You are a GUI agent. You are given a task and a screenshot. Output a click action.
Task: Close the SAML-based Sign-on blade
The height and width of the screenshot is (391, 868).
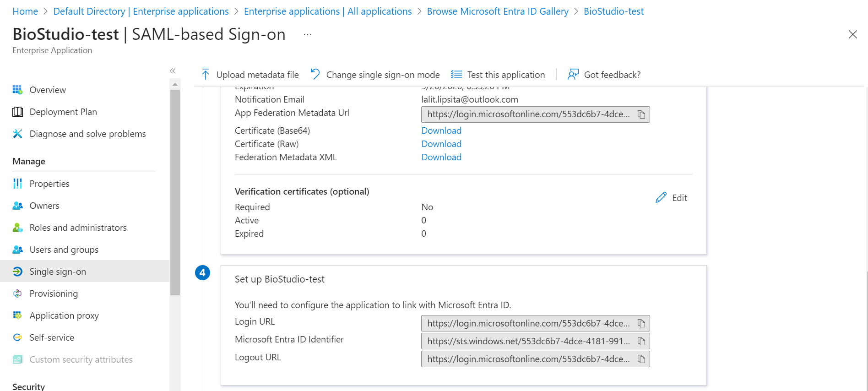click(852, 34)
